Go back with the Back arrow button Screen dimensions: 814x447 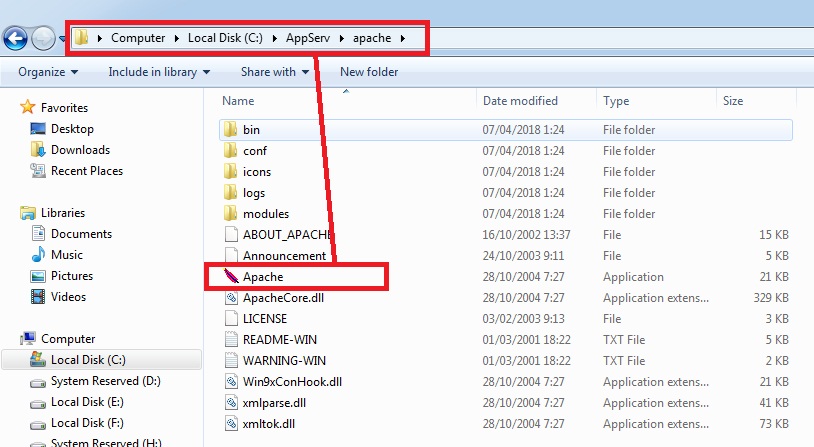coord(15,38)
